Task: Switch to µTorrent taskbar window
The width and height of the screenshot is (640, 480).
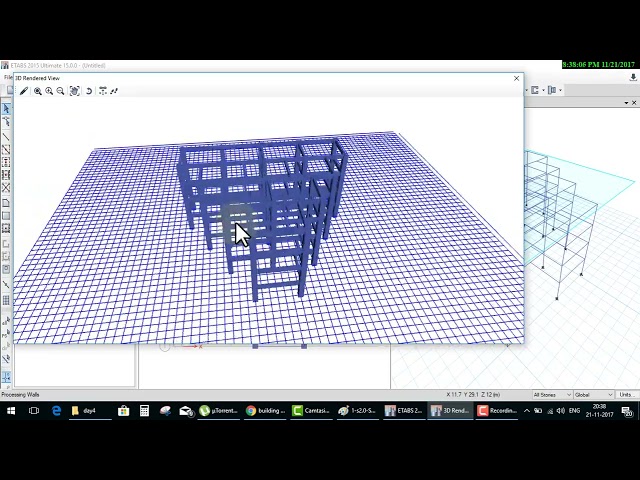Action: 219,411
